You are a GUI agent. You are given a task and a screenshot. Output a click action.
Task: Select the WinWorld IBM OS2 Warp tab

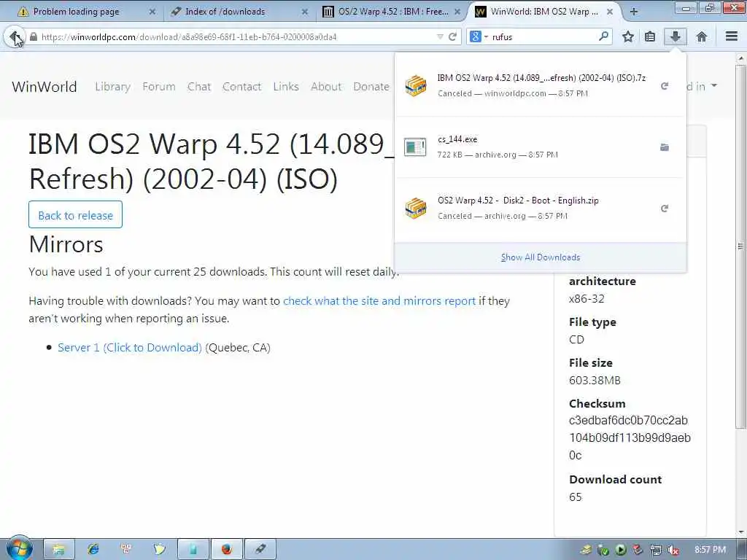coord(544,12)
